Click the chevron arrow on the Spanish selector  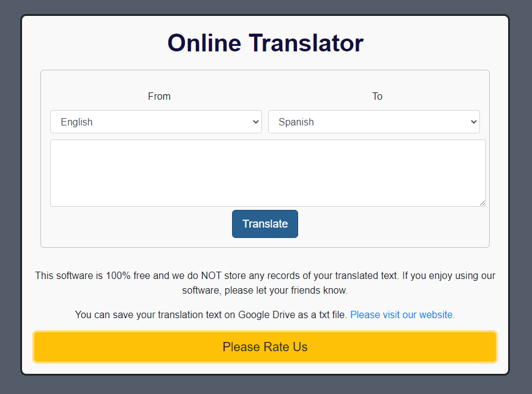tap(473, 122)
